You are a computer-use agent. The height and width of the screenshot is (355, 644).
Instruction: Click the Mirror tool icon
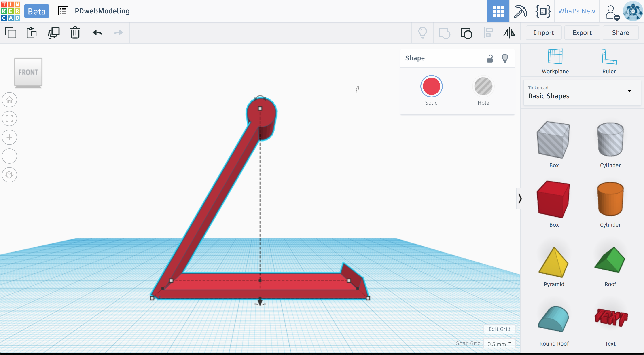pos(509,33)
